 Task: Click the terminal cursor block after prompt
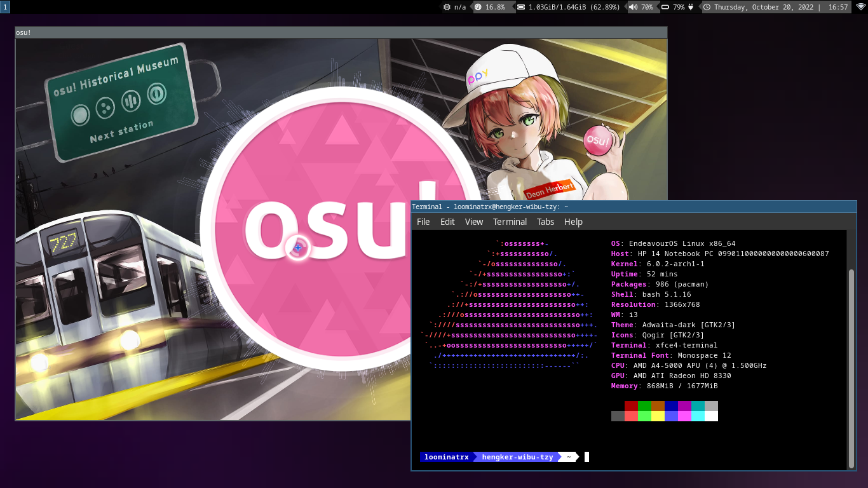tap(587, 457)
